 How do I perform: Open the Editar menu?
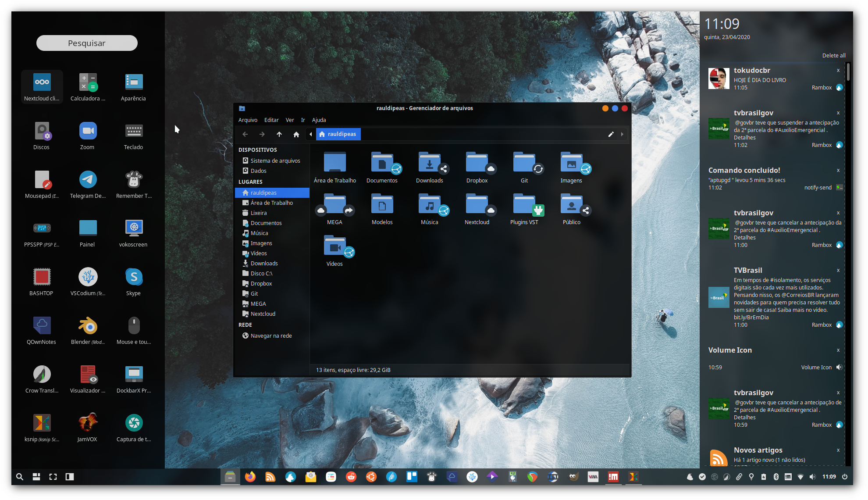tap(271, 120)
